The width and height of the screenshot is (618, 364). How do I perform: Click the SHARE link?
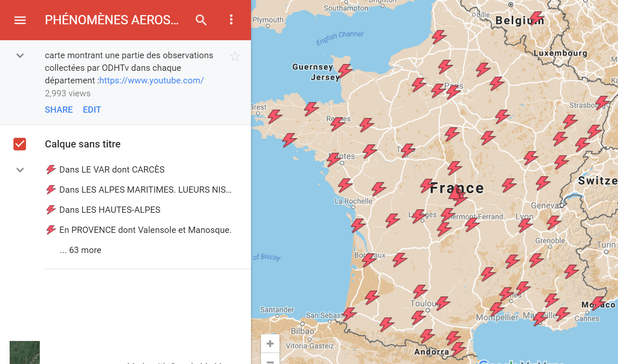click(59, 110)
